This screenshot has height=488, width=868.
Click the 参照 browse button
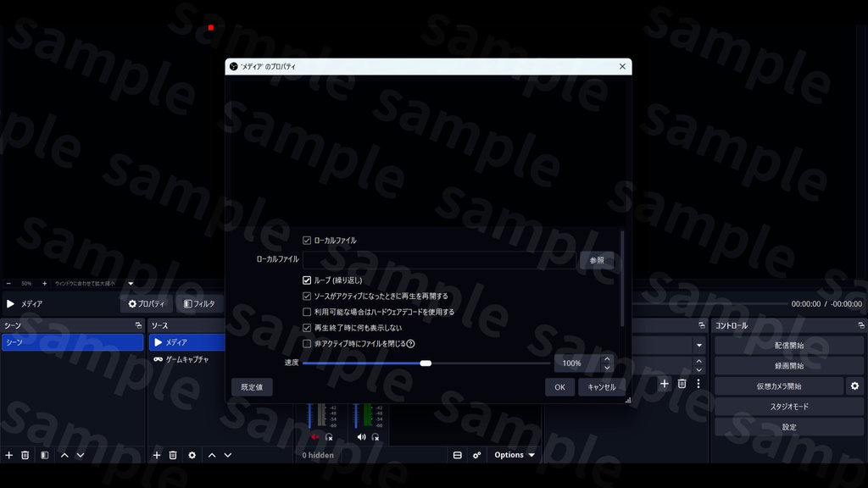[x=597, y=260]
